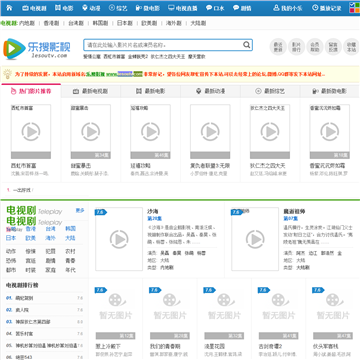Open 微电影 in top navigation bar
Screen dimensions: 360x360
point(148,8)
